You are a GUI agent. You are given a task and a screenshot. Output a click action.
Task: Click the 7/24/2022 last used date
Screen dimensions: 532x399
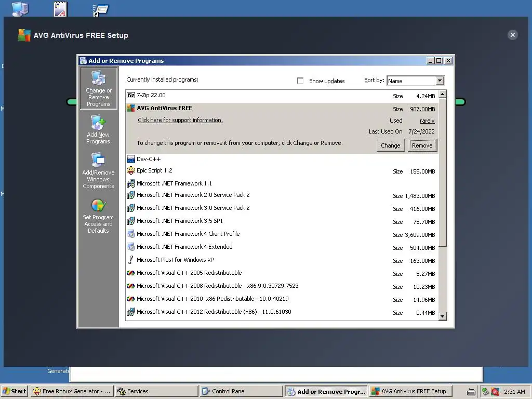421,131
